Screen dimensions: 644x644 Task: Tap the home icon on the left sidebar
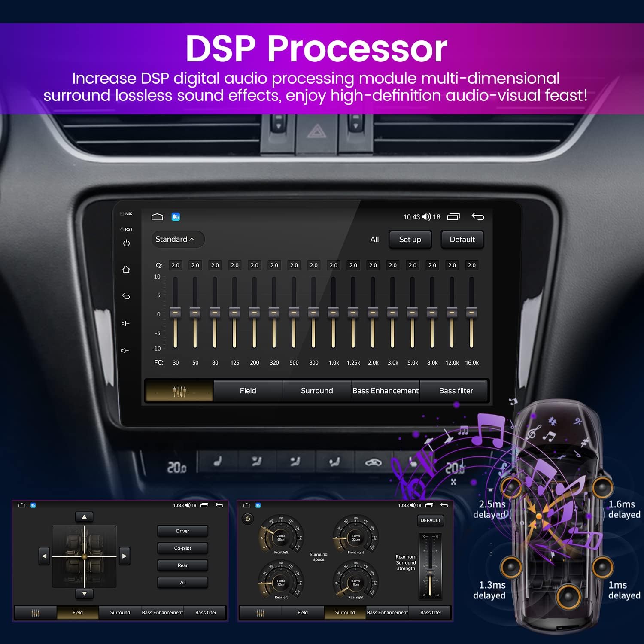[126, 270]
